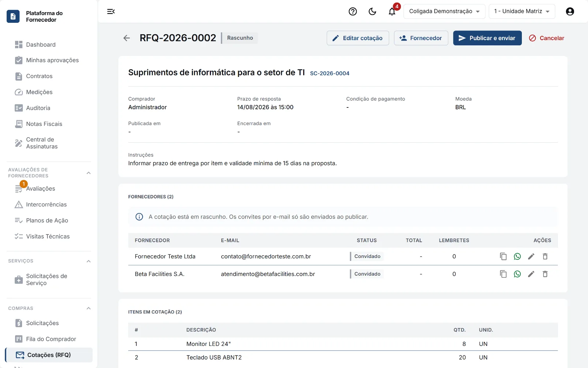The height and width of the screenshot is (368, 588).
Task: Open Solicitações under Compras
Action: click(x=49, y=323)
